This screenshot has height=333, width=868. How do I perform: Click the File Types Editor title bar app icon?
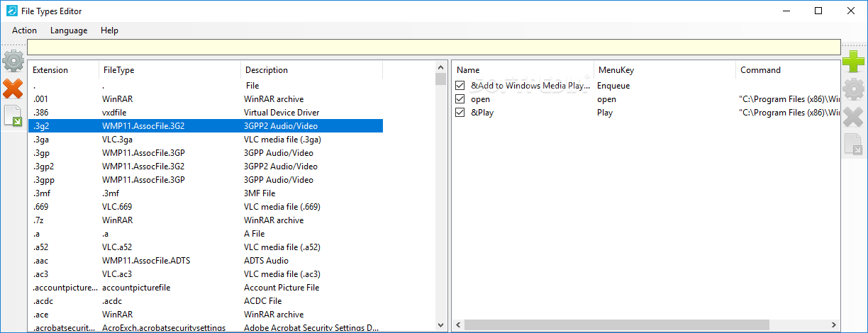pyautogui.click(x=11, y=11)
